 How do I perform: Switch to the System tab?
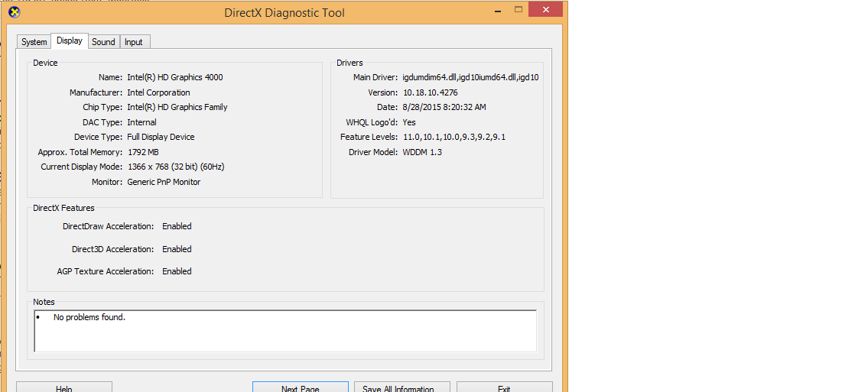(34, 42)
